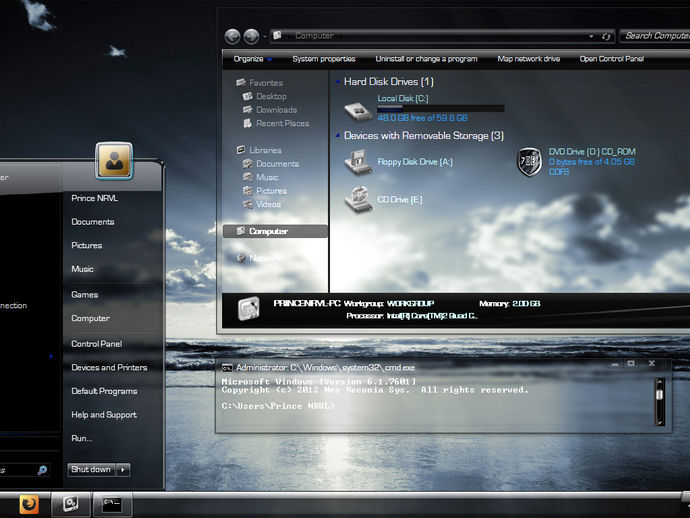The width and height of the screenshot is (690, 518).
Task: Open Games from Start menu
Action: (84, 295)
